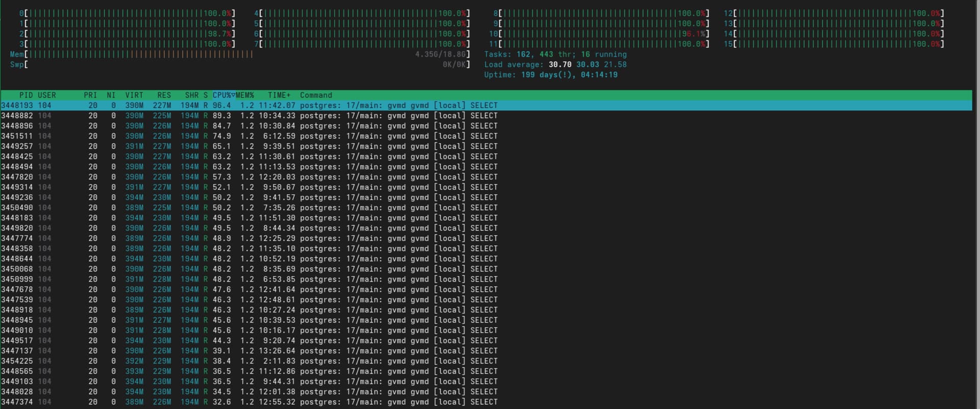Click the S state column header
The height and width of the screenshot is (409, 980).
pos(206,95)
